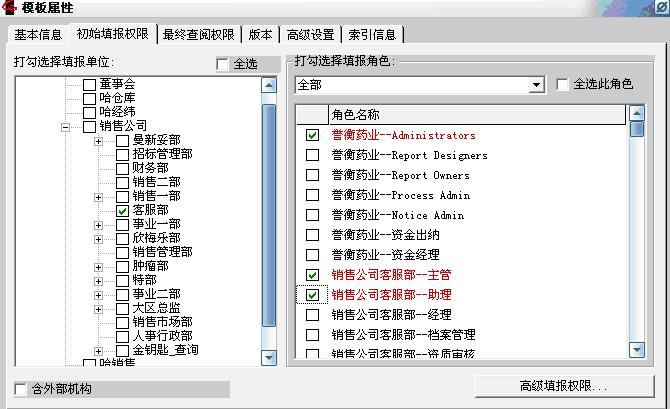670x409 pixels.
Task: Uncheck the 客服部 checkbox
Action: click(123, 211)
